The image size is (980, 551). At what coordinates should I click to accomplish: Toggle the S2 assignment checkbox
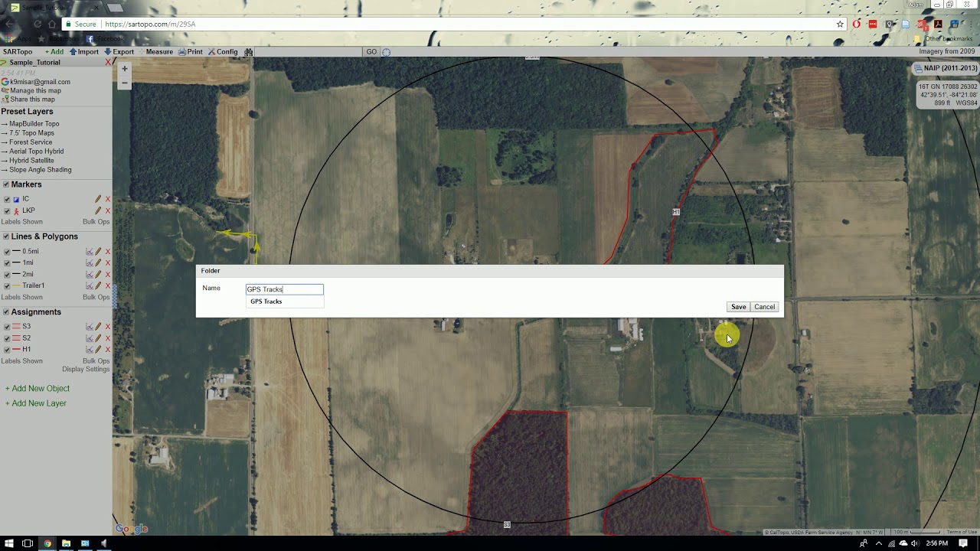tap(7, 337)
